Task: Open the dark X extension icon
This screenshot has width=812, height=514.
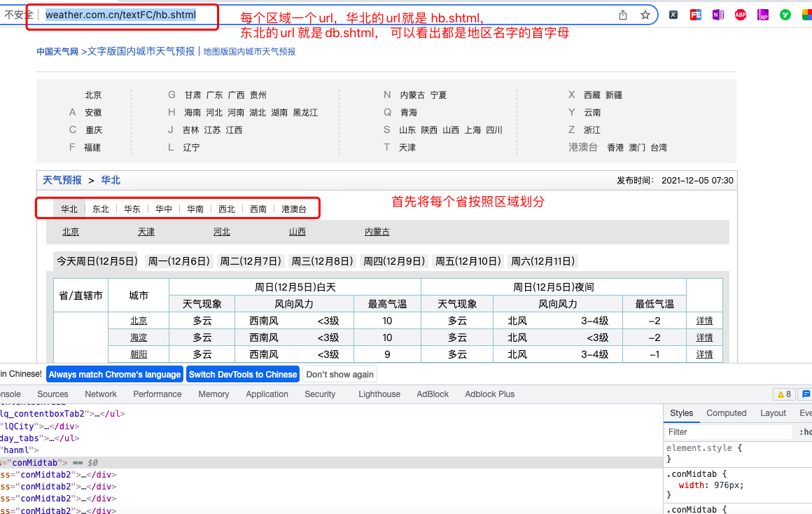Action: [673, 15]
